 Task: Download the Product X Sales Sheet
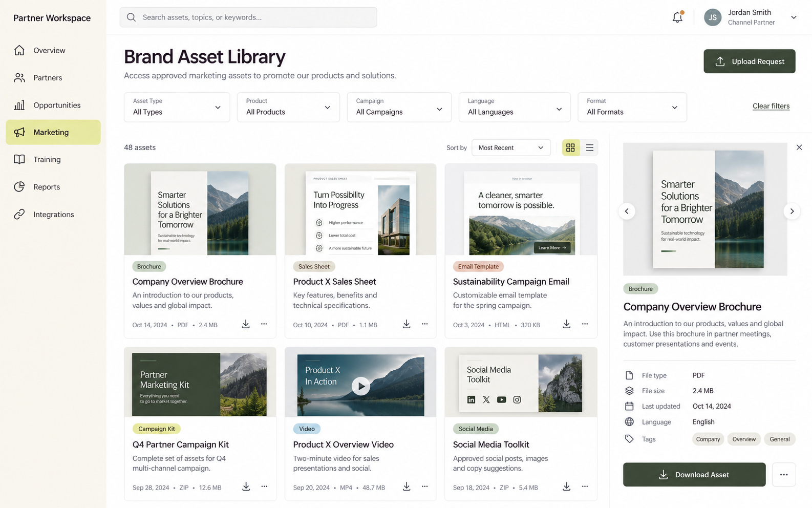pyautogui.click(x=407, y=324)
